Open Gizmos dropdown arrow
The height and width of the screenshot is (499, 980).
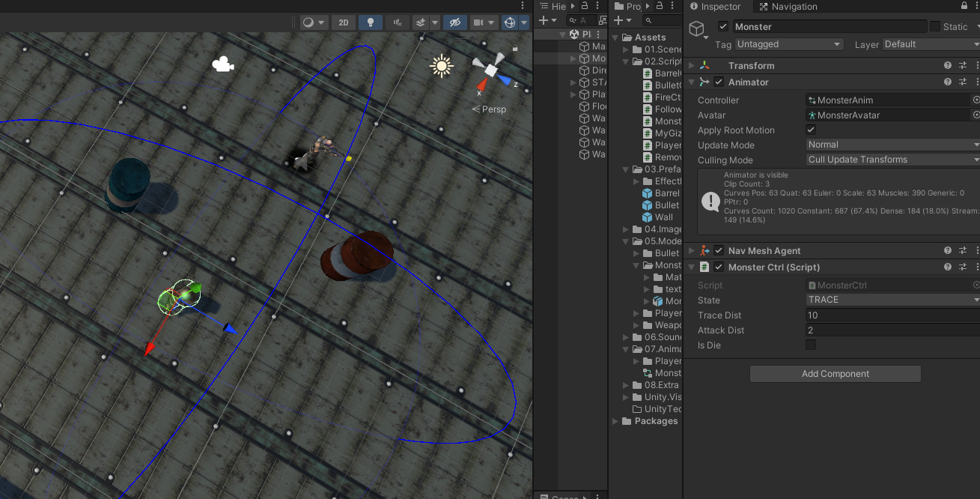click(524, 22)
